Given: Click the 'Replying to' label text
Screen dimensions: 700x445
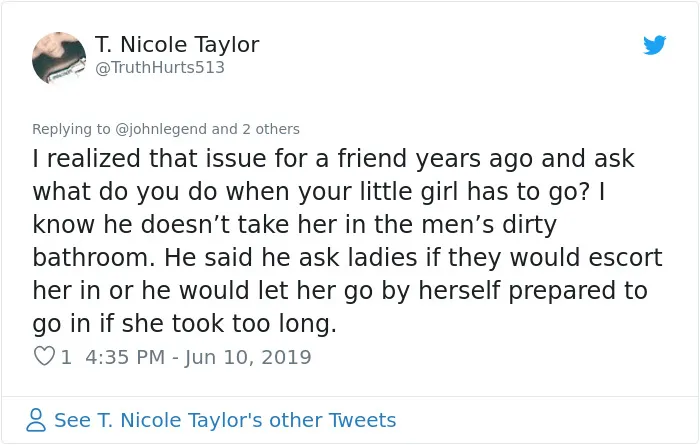Looking at the screenshot, I should [x=71, y=129].
